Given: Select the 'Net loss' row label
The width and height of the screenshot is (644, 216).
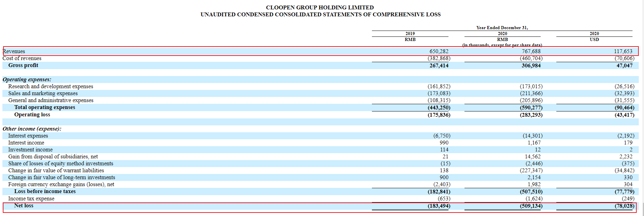Looking at the screenshot, I should coord(24,206).
